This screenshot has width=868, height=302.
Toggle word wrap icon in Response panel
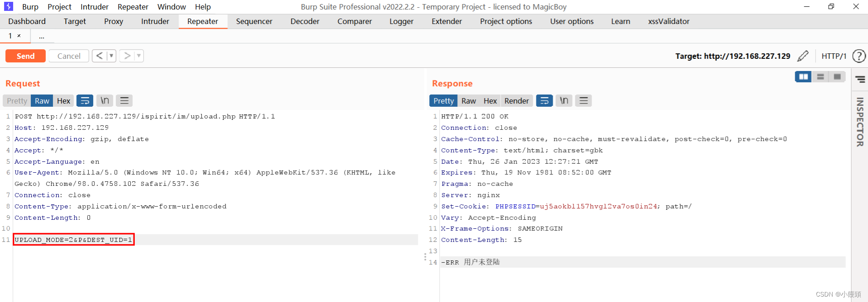tap(544, 101)
